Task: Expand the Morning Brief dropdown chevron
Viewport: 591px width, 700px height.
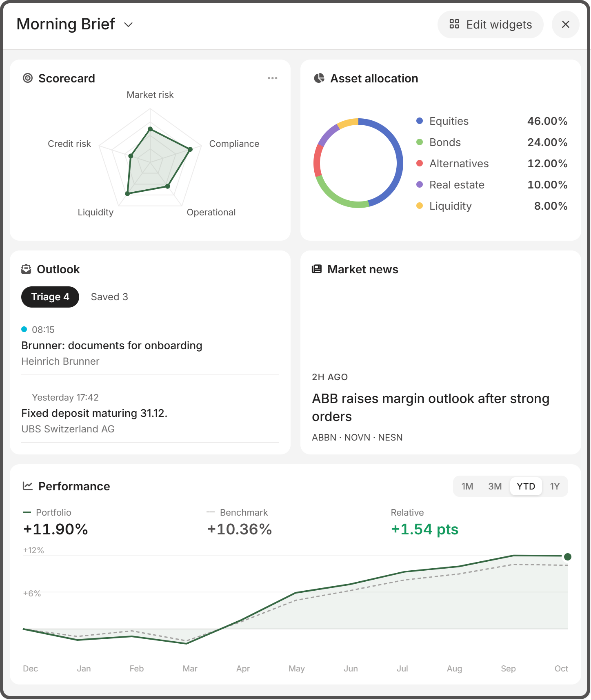Action: click(129, 24)
